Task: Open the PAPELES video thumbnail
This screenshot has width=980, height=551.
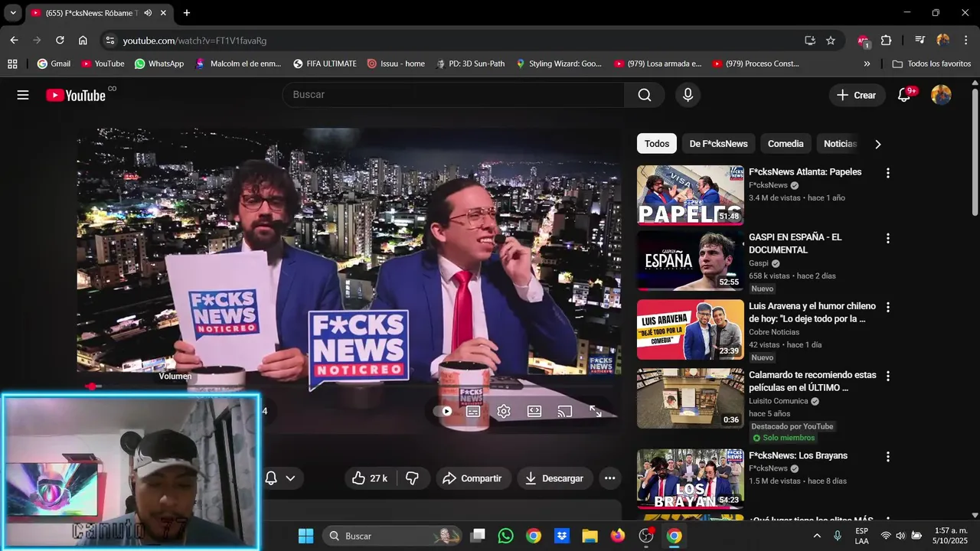Action: pyautogui.click(x=691, y=195)
